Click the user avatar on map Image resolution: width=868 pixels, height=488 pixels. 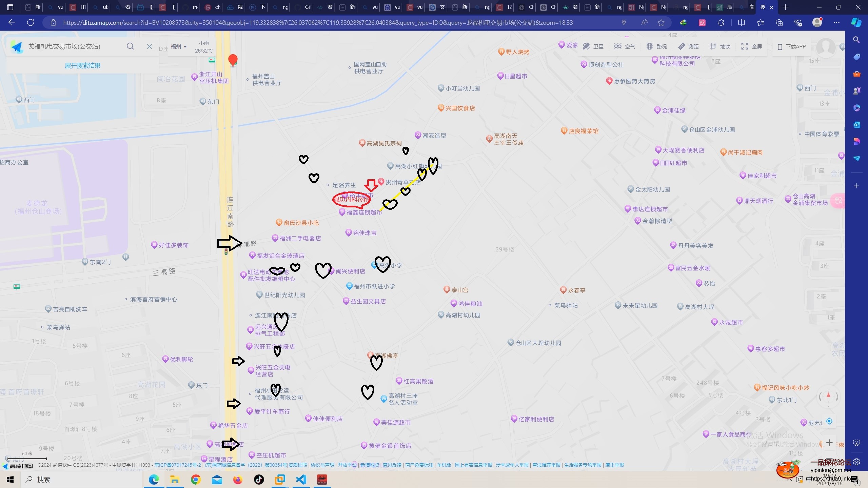click(x=825, y=47)
